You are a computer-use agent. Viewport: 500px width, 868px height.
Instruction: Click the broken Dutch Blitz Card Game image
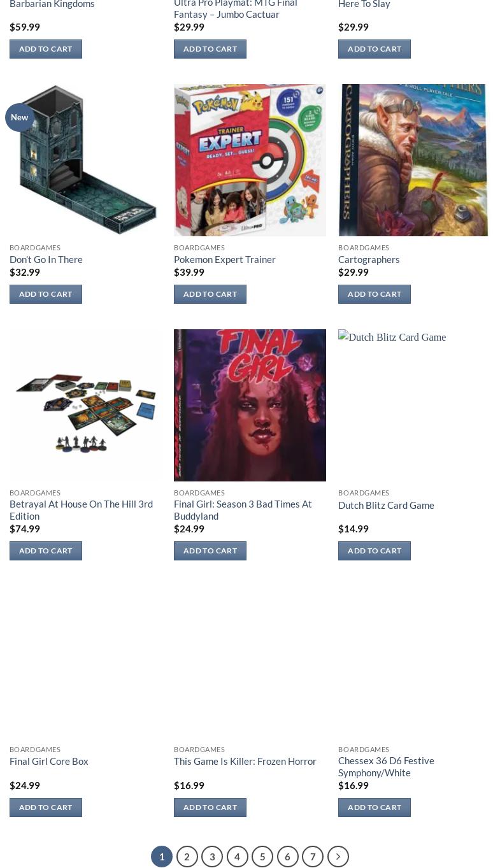coord(392,337)
